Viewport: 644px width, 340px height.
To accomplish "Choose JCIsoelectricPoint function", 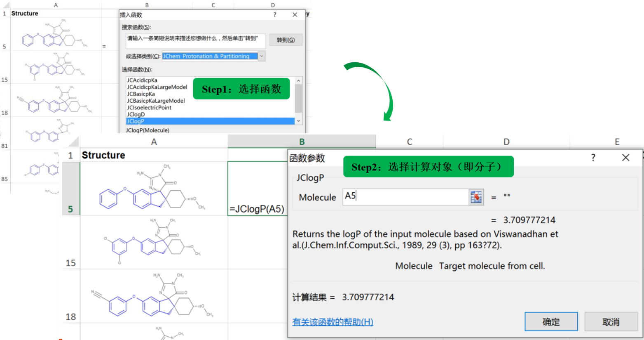I will tap(149, 108).
